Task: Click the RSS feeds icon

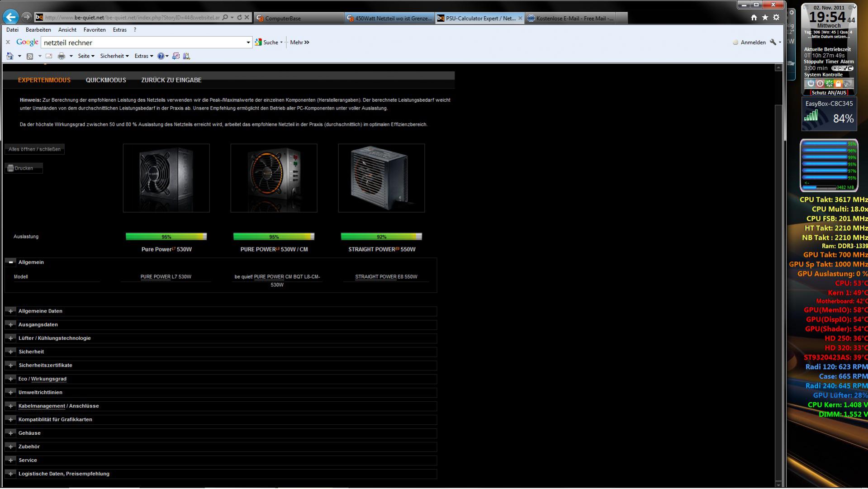Action: pos(30,56)
